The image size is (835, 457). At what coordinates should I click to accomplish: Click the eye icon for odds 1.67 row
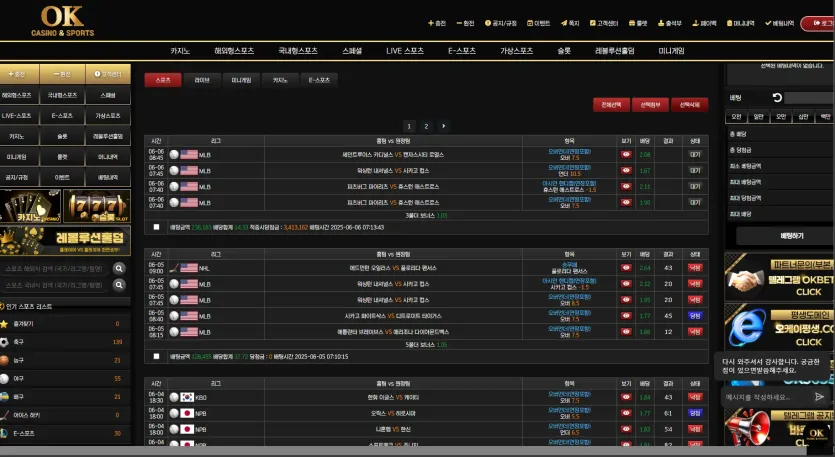pyautogui.click(x=626, y=170)
